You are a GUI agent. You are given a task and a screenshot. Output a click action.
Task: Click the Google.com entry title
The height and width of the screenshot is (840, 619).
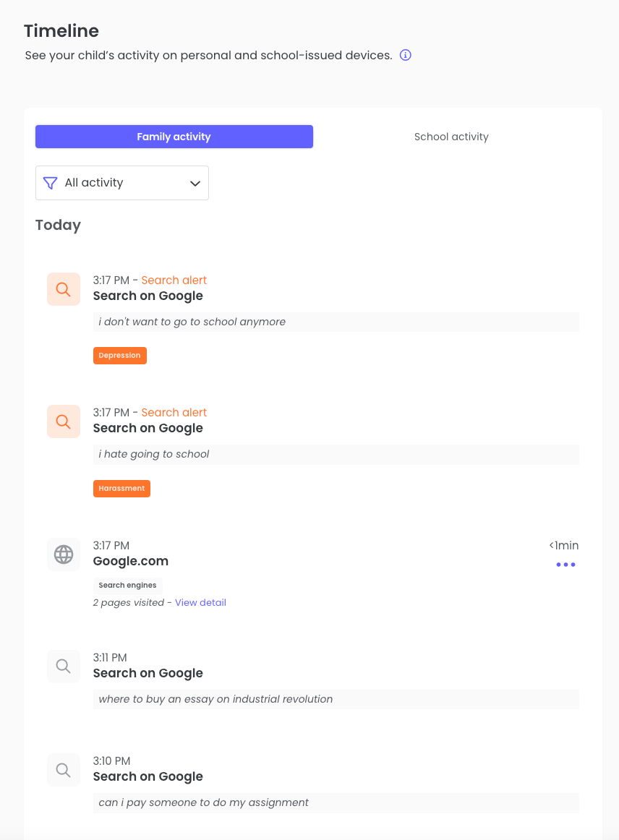(x=131, y=561)
